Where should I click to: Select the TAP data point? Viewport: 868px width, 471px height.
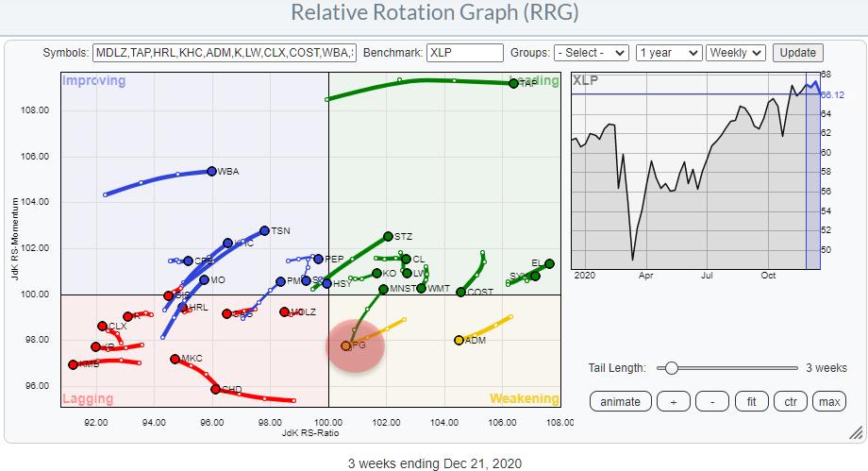[x=513, y=84]
